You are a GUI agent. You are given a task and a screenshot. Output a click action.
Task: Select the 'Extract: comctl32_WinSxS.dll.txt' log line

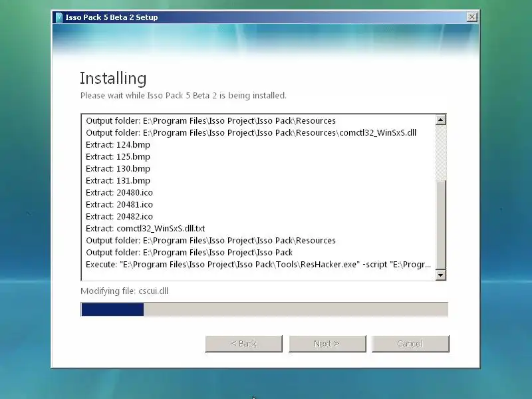coord(145,228)
